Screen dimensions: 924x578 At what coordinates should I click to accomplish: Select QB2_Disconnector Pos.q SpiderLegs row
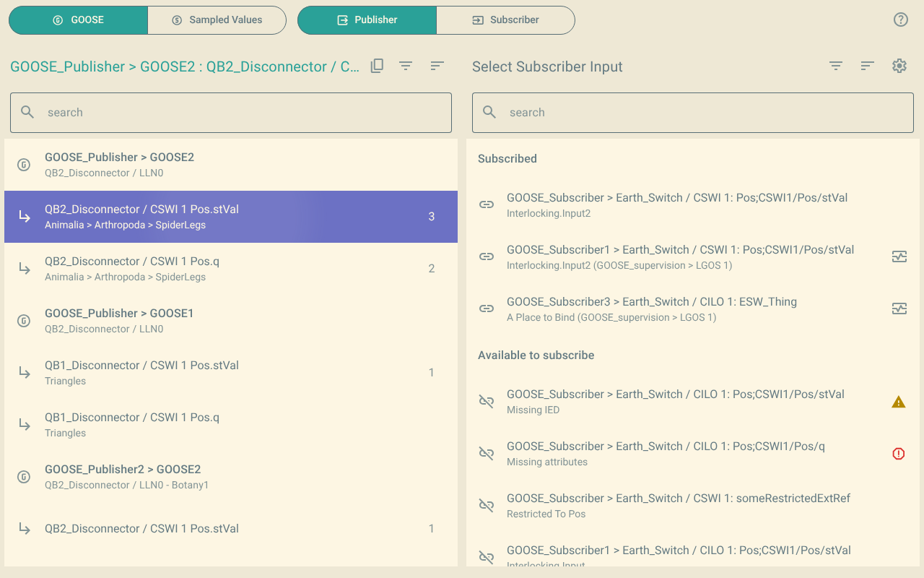click(231, 269)
